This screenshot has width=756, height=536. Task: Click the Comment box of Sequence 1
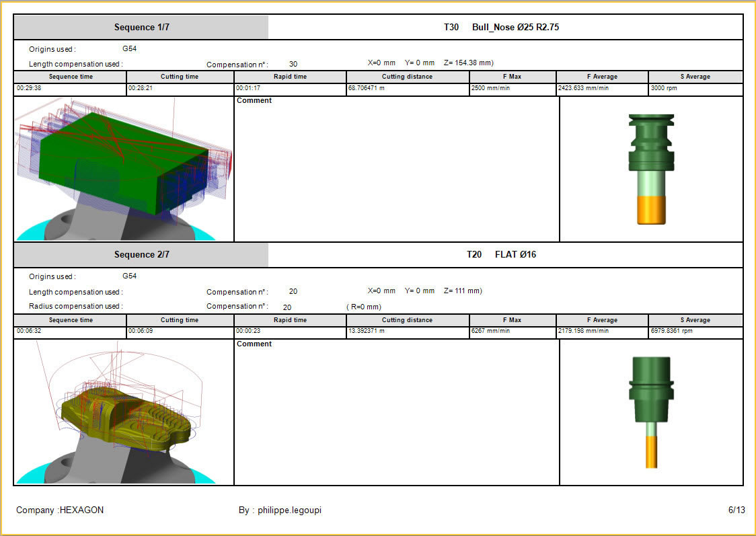pyautogui.click(x=396, y=169)
